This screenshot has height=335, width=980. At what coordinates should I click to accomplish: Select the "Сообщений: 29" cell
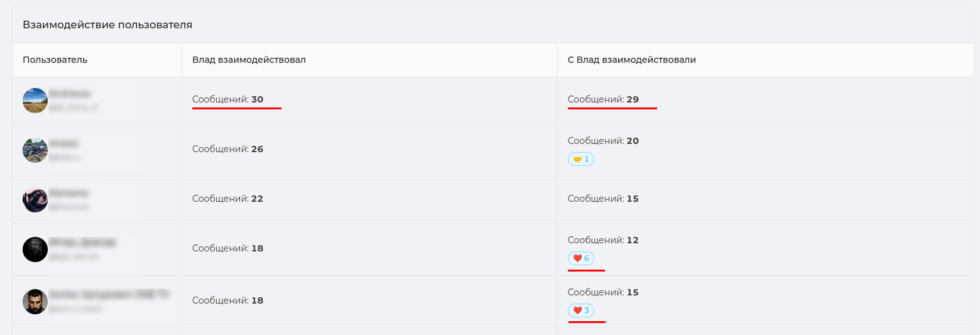[x=603, y=99]
